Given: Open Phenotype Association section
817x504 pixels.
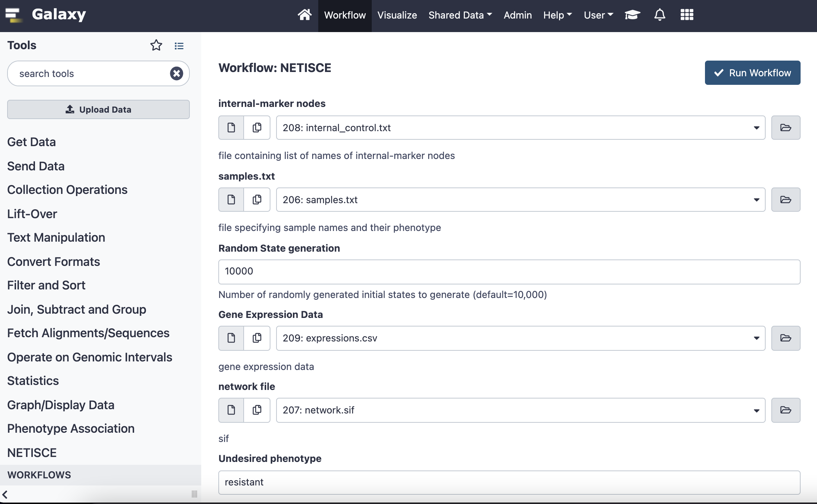Looking at the screenshot, I should (71, 428).
